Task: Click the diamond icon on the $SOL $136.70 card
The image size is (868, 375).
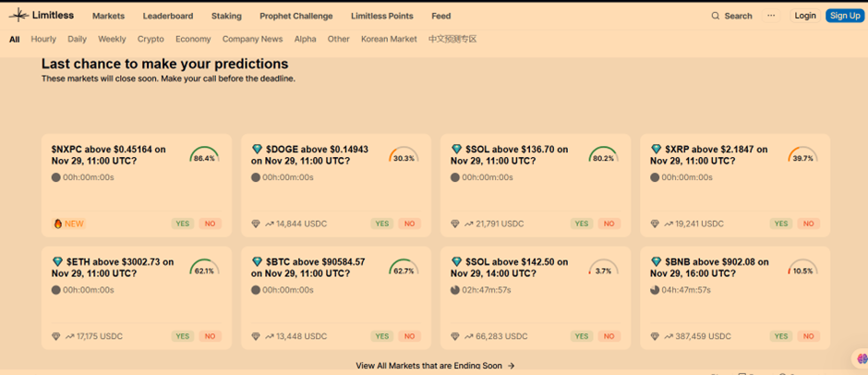Action: pyautogui.click(x=456, y=150)
